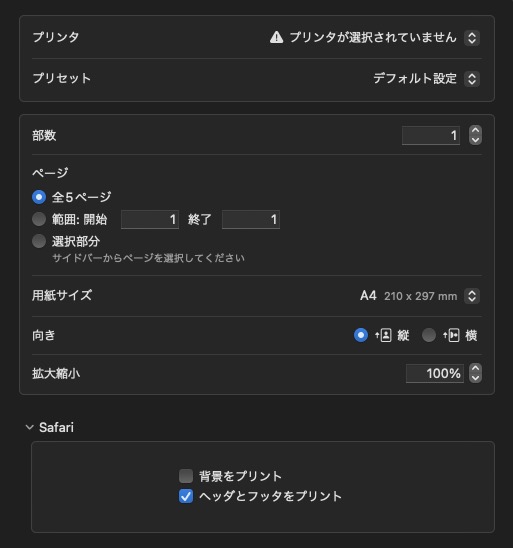Choose 横 landscape orientation radio button
The image size is (513, 548).
click(x=429, y=335)
